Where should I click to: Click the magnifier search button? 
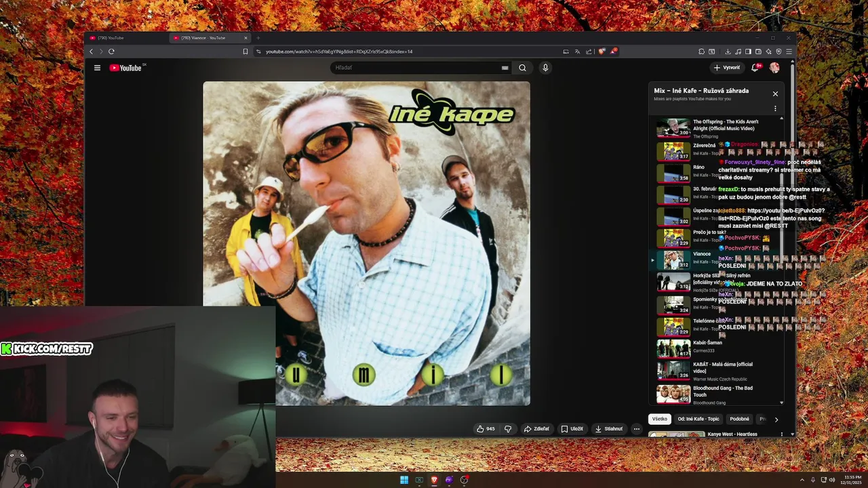522,68
